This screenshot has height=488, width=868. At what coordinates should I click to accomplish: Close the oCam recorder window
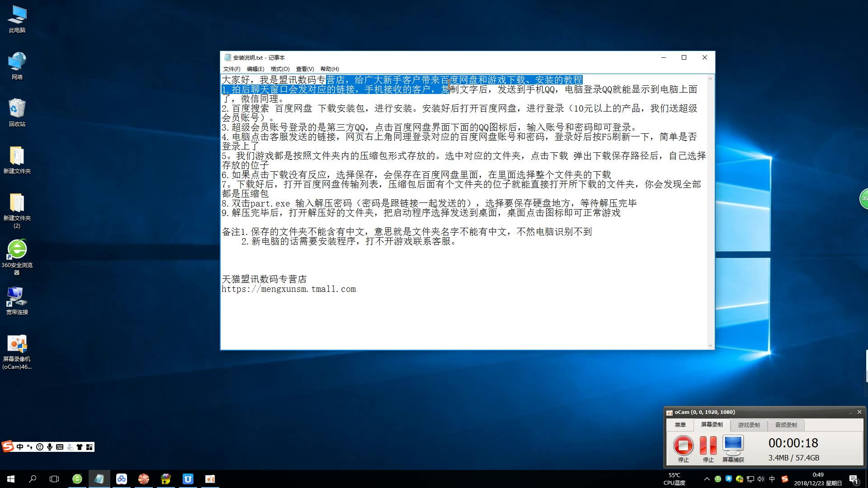click(859, 412)
